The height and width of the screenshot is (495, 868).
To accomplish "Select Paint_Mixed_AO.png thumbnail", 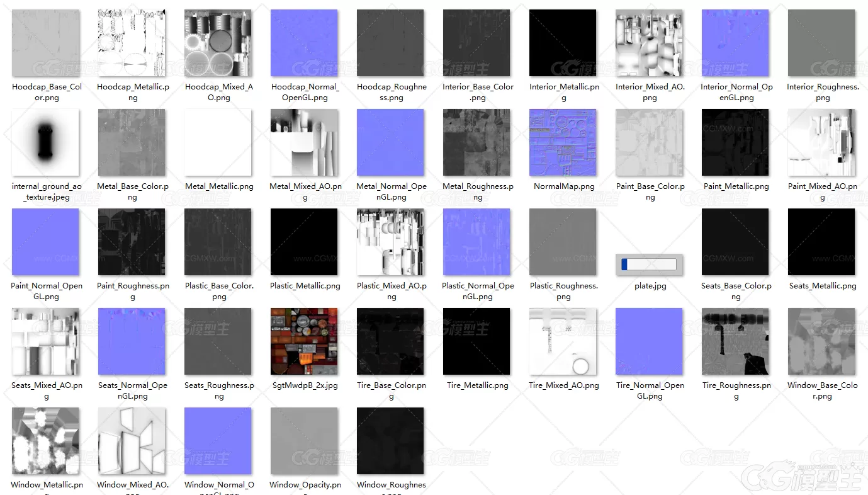I will (x=821, y=142).
